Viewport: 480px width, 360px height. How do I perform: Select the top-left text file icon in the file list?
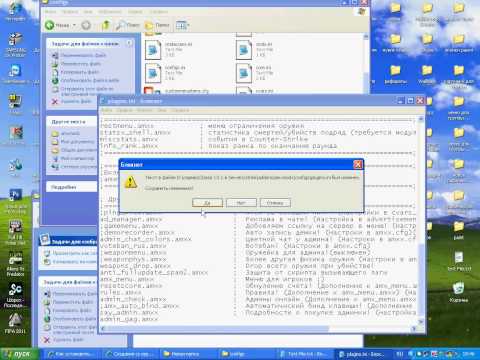pyautogui.click(x=153, y=50)
